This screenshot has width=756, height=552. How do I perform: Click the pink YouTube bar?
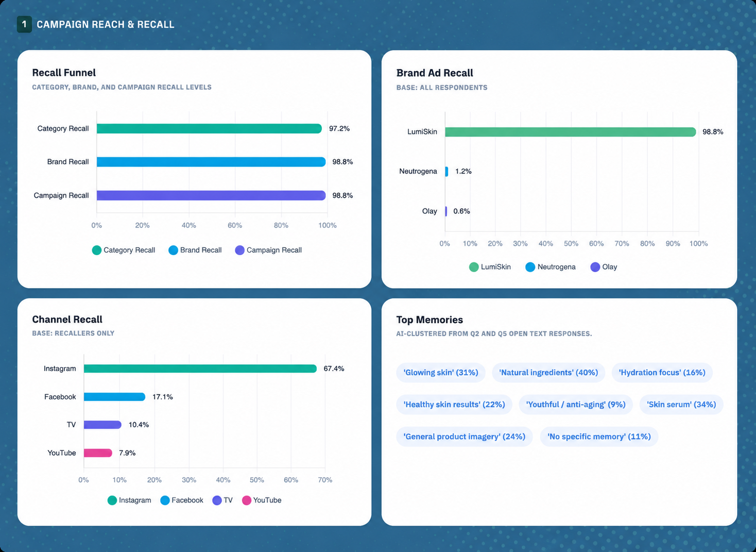(x=98, y=453)
